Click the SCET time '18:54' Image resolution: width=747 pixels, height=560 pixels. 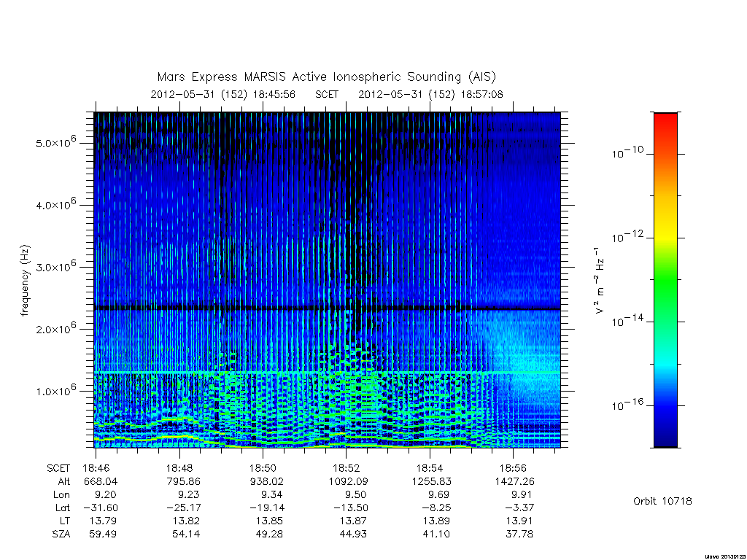tap(429, 468)
